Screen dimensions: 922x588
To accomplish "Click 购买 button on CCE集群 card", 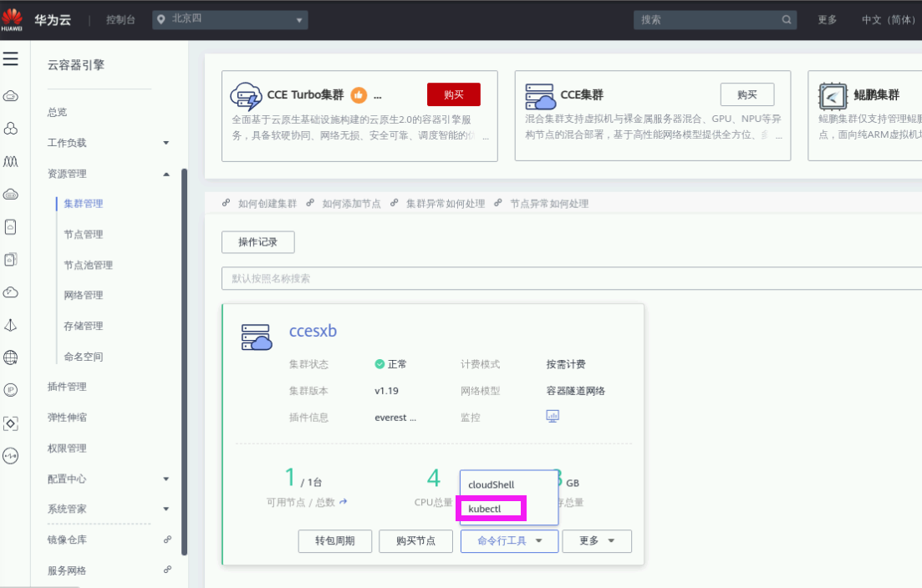I will pyautogui.click(x=746, y=94).
